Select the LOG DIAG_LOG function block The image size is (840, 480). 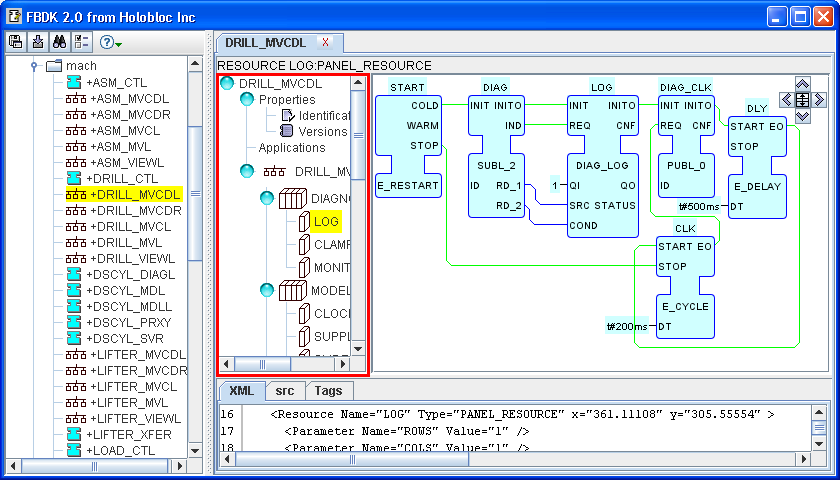tap(603, 166)
